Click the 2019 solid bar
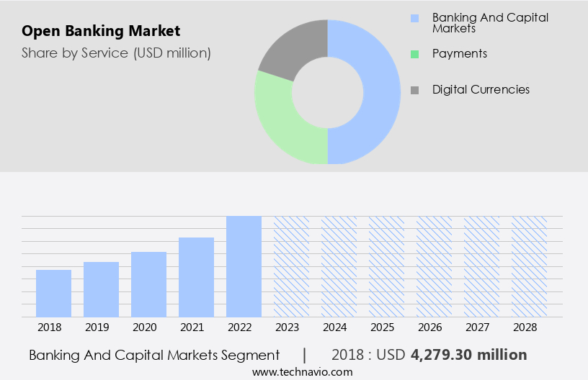Image resolution: width=588 pixels, height=380 pixels. [x=102, y=289]
